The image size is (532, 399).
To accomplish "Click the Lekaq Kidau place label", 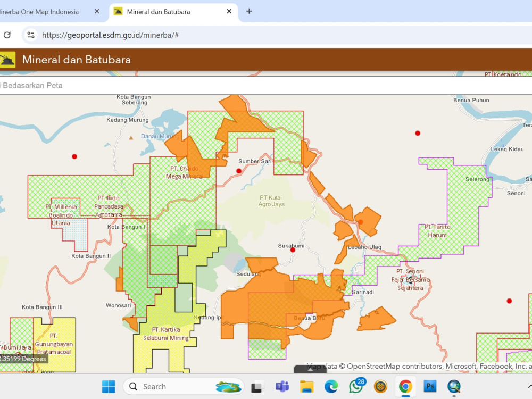I will (507, 149).
